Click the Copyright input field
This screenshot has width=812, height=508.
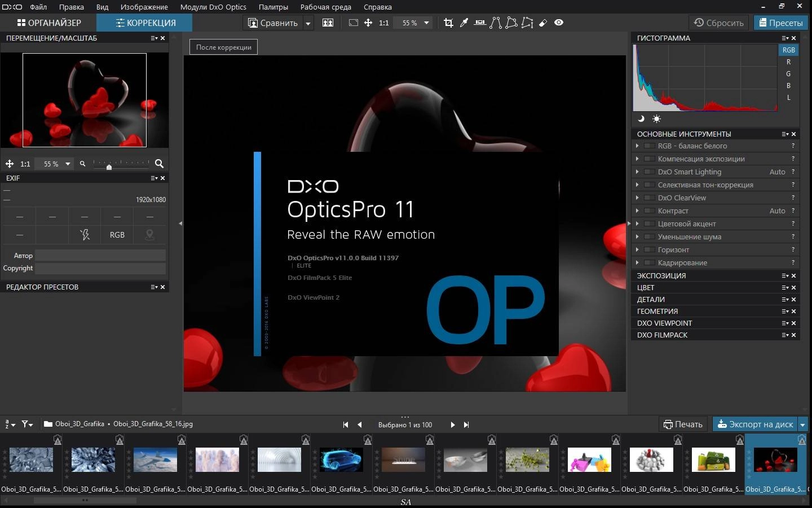click(x=100, y=268)
